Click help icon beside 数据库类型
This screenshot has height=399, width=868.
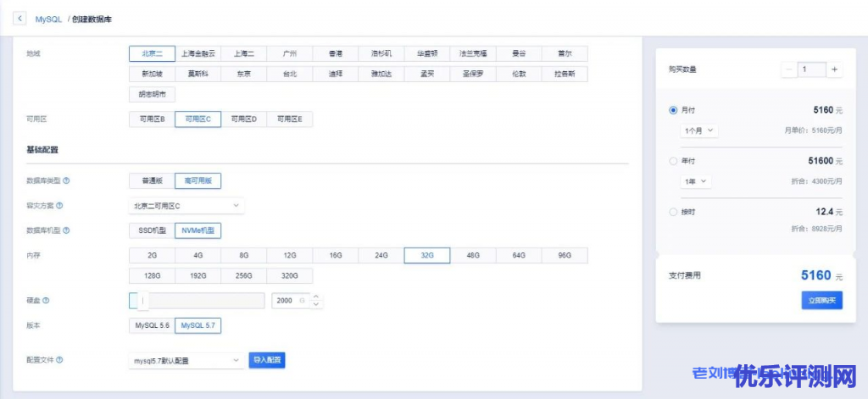click(67, 180)
